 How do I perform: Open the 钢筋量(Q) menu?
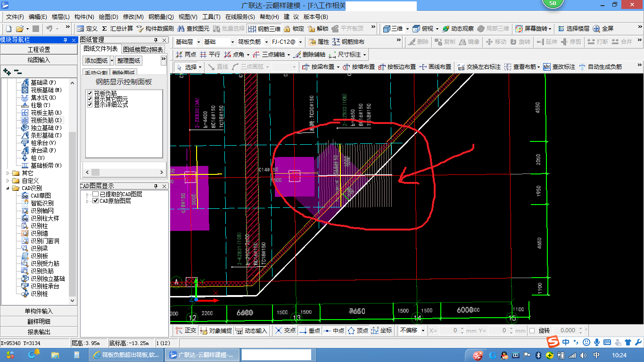(x=161, y=16)
